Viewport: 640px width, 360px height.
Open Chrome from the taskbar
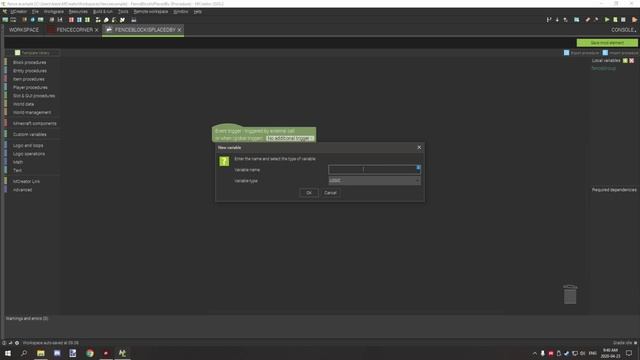tap(90, 353)
